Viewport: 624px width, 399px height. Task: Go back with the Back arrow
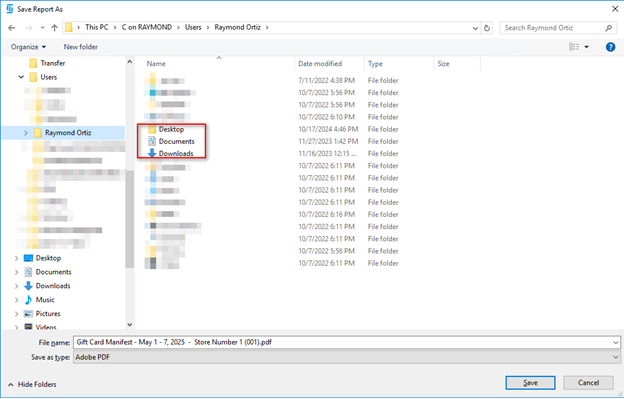pyautogui.click(x=12, y=27)
